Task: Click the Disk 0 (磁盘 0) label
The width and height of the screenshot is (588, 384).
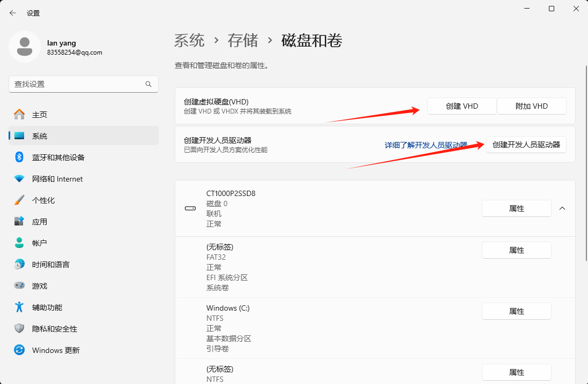Action: point(217,204)
